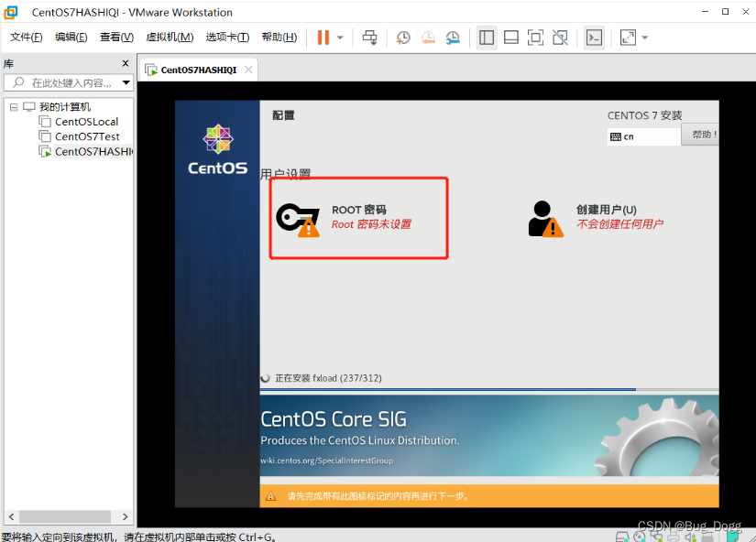Open the power options dropdown next to pause
Image resolution: width=756 pixels, height=542 pixels.
tap(340, 38)
